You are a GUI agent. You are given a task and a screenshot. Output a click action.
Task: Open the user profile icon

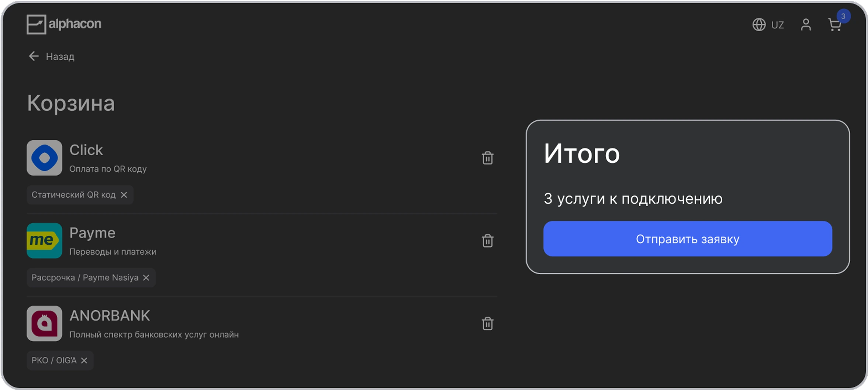[806, 25]
